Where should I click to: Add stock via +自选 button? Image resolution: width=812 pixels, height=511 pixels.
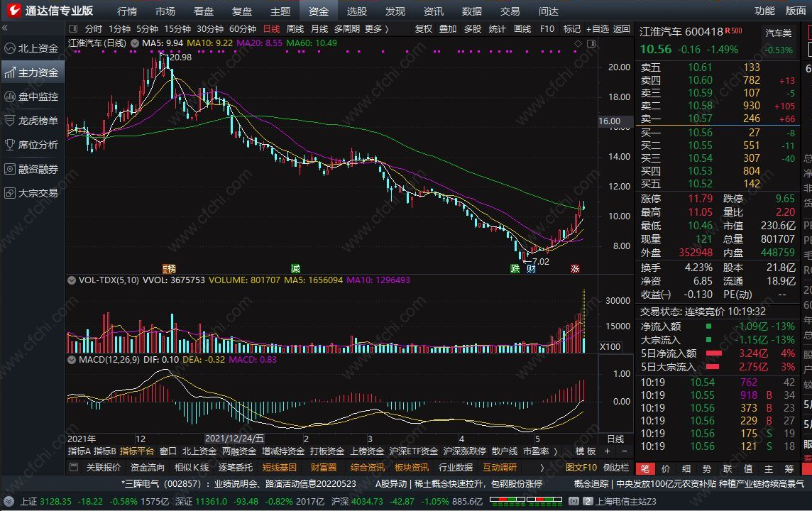(x=597, y=29)
